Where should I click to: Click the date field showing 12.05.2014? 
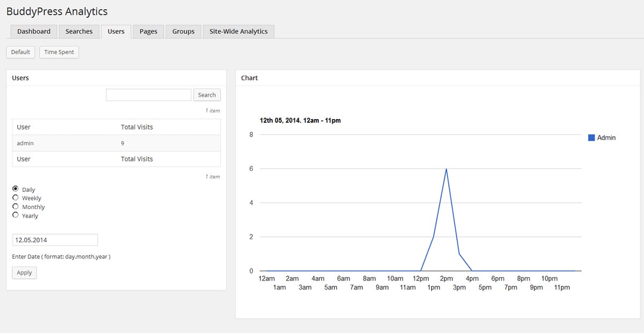[x=55, y=240]
